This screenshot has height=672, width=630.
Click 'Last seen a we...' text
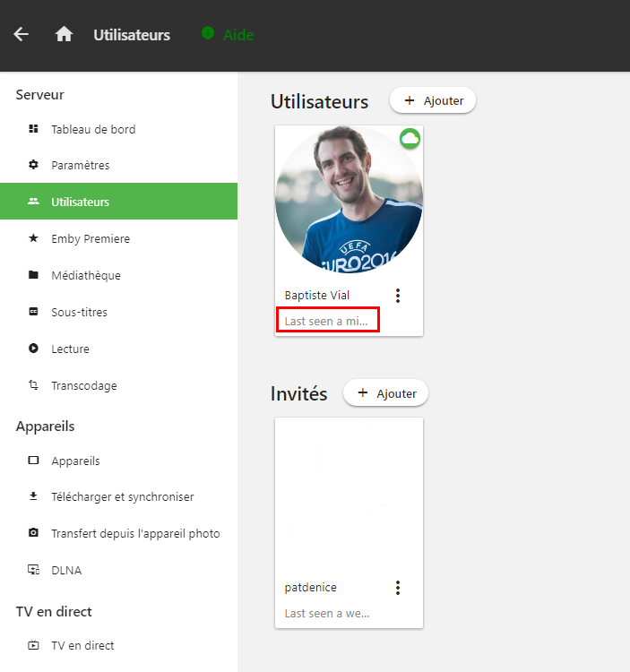pyautogui.click(x=326, y=613)
